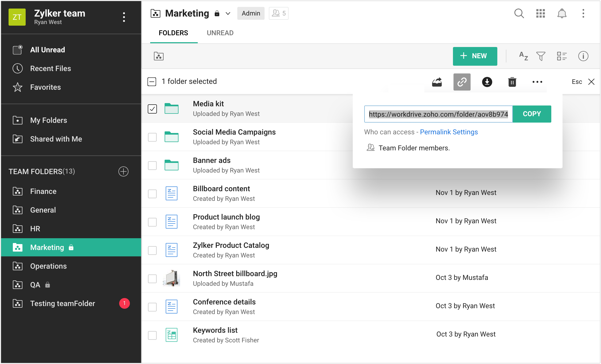Switch to the UNREAD tab
The height and width of the screenshot is (364, 601).
(220, 33)
